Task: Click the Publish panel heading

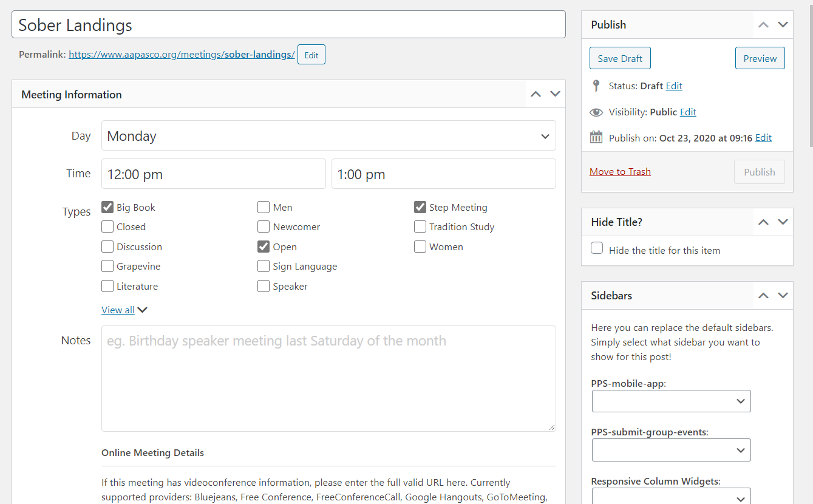Action: point(608,25)
